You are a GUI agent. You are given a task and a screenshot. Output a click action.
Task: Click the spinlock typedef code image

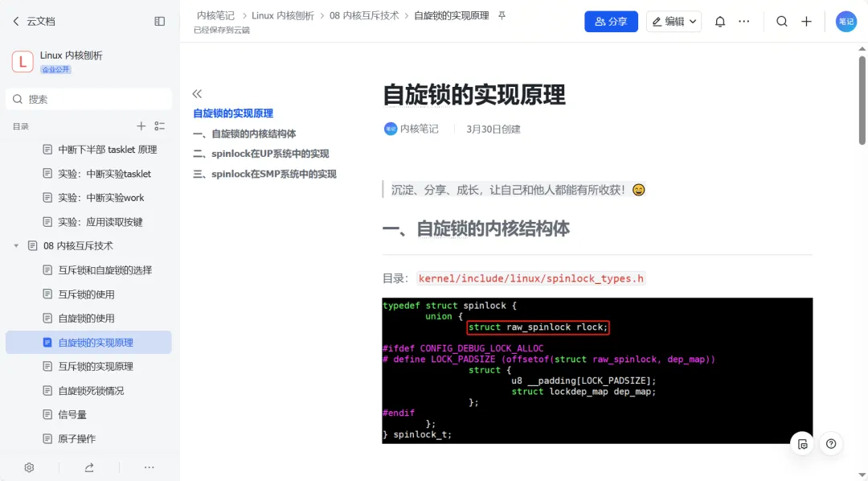[597, 371]
